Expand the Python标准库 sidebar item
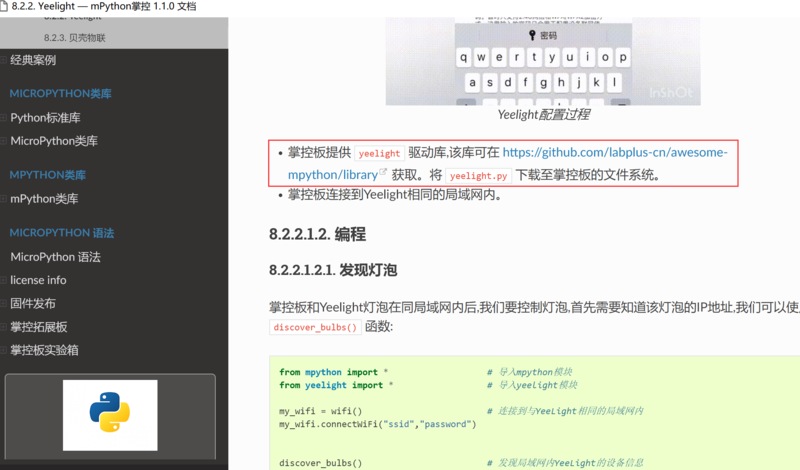Screen dimensions: 800x470 pos(4,117)
